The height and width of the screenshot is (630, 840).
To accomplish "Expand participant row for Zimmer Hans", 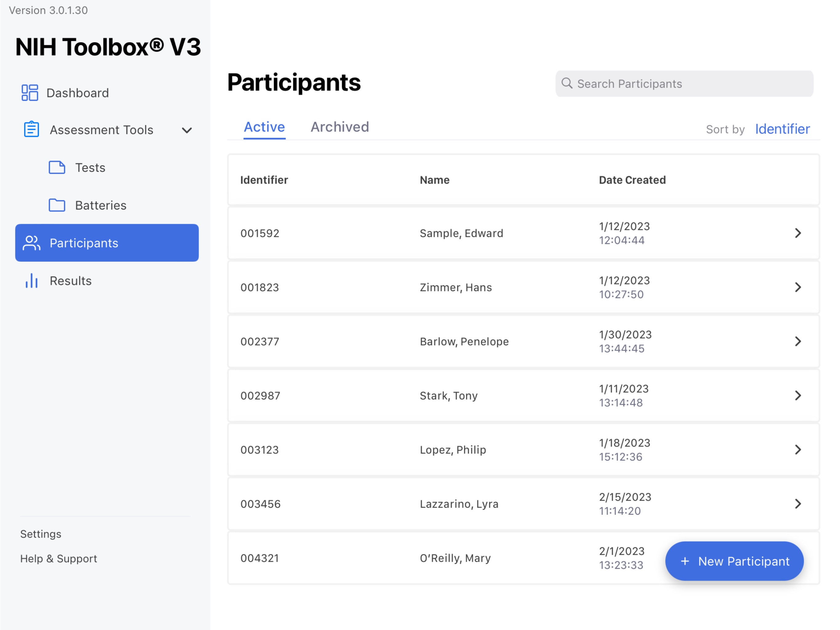I will pos(798,287).
